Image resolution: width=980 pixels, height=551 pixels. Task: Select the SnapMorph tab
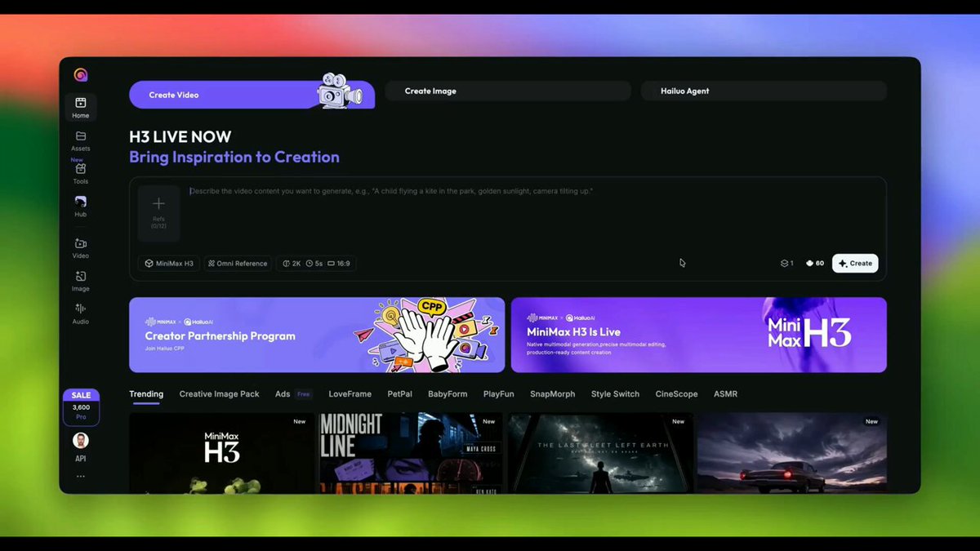[x=553, y=394]
